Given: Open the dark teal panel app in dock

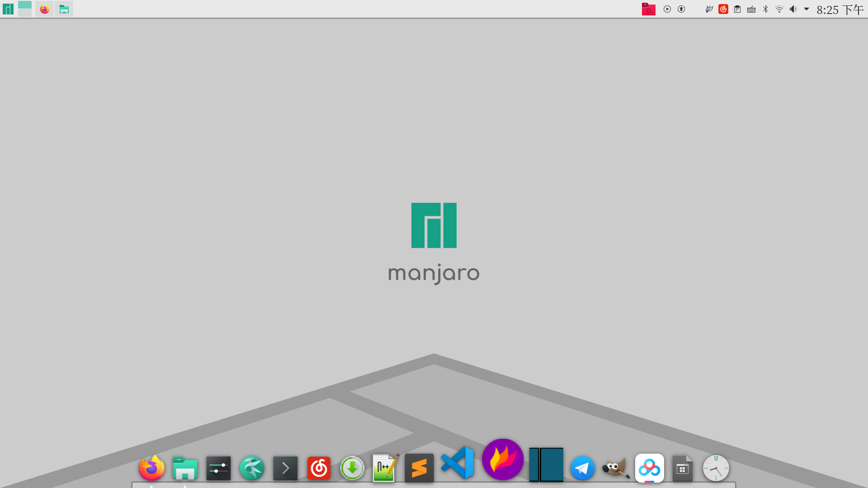Looking at the screenshot, I should [x=546, y=465].
